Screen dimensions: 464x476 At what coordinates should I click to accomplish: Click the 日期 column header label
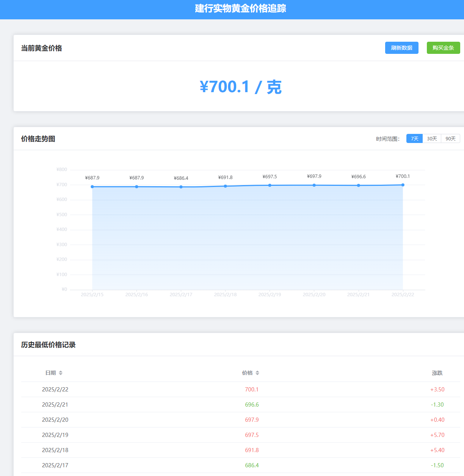coord(51,373)
